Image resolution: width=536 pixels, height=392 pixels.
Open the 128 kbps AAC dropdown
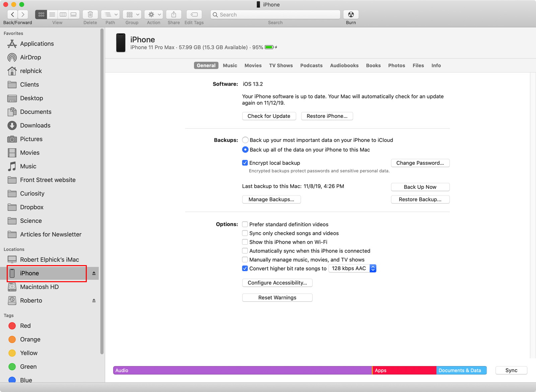coord(352,268)
